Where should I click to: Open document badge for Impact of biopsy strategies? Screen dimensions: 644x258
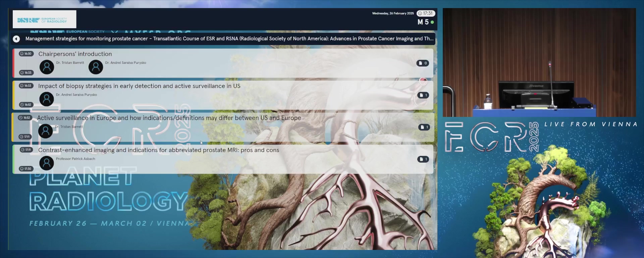[423, 95]
